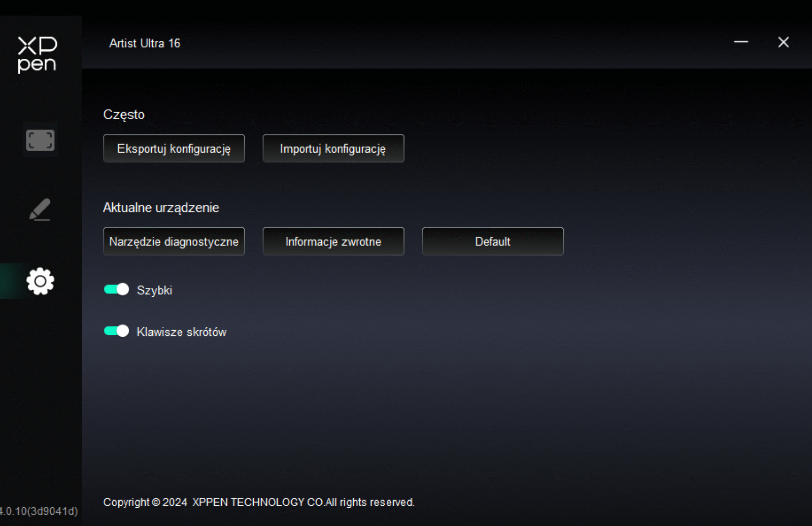Open Informacje zwrotne feedback

point(333,241)
